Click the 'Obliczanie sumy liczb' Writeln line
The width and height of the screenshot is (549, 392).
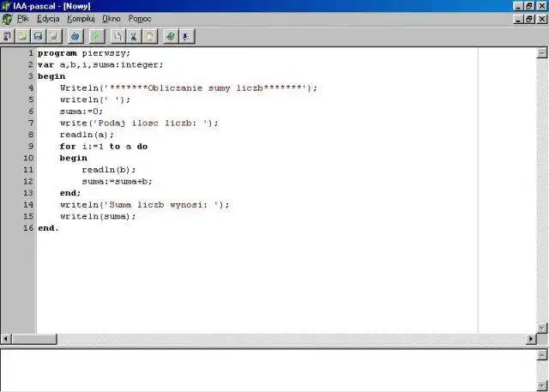click(x=189, y=87)
